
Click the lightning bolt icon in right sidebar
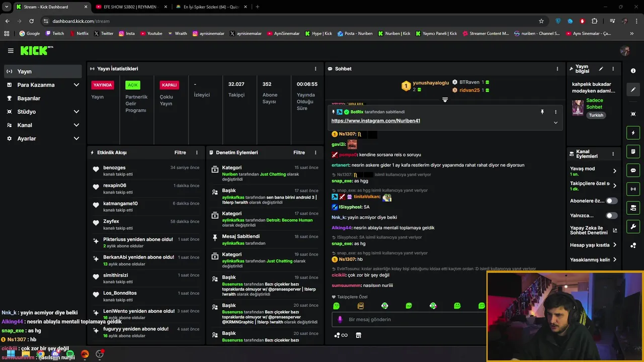click(x=633, y=133)
